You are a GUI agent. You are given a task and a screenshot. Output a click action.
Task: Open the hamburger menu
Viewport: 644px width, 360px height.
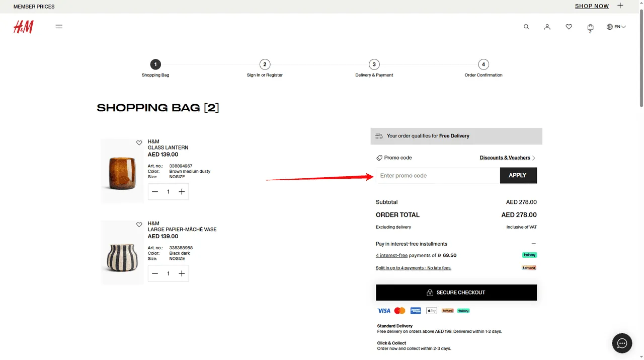[x=59, y=27]
